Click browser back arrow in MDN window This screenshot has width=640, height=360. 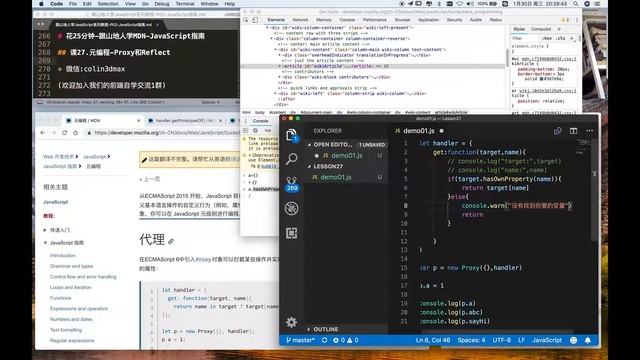[x=43, y=133]
